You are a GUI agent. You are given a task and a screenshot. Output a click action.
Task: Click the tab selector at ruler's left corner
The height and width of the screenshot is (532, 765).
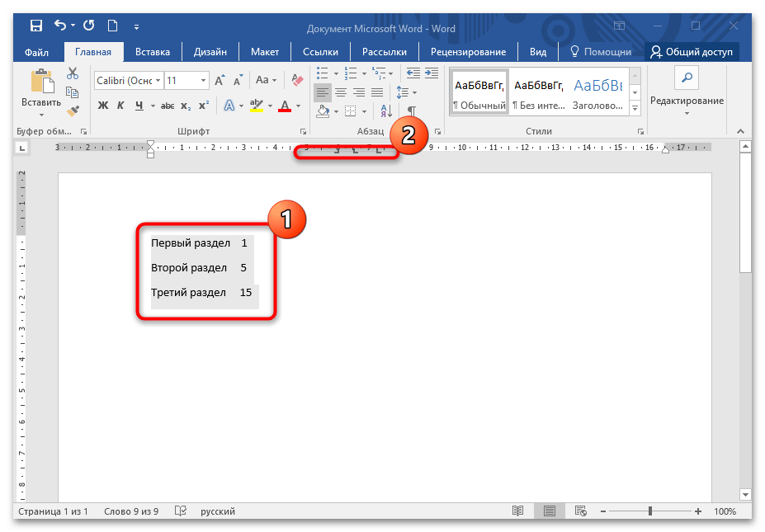tap(22, 148)
